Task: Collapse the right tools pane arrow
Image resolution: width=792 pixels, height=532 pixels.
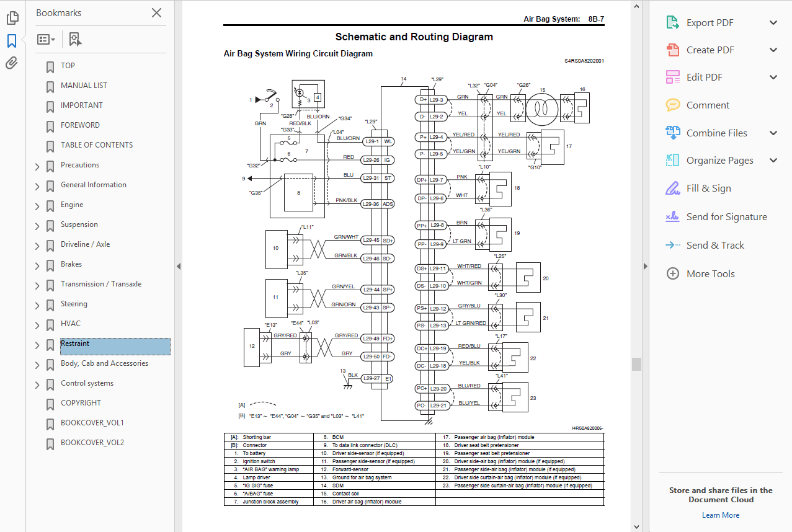Action: coord(645,267)
